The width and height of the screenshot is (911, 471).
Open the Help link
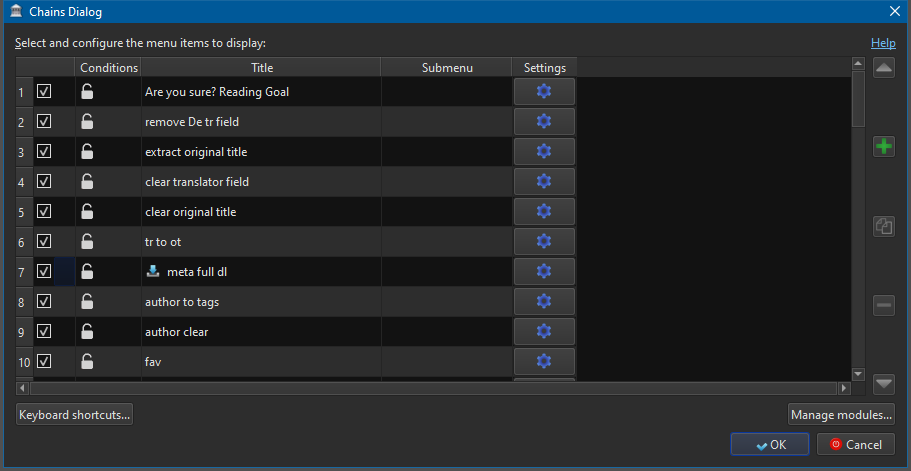(883, 43)
